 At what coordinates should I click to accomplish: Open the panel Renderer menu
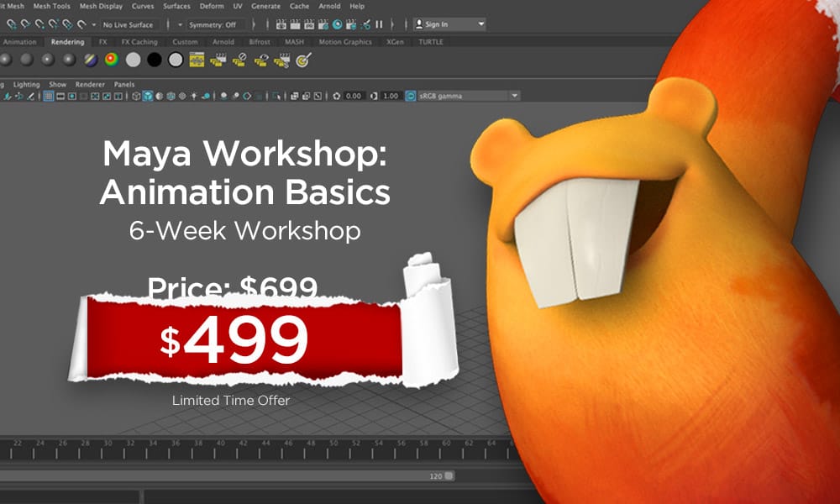[x=90, y=84]
